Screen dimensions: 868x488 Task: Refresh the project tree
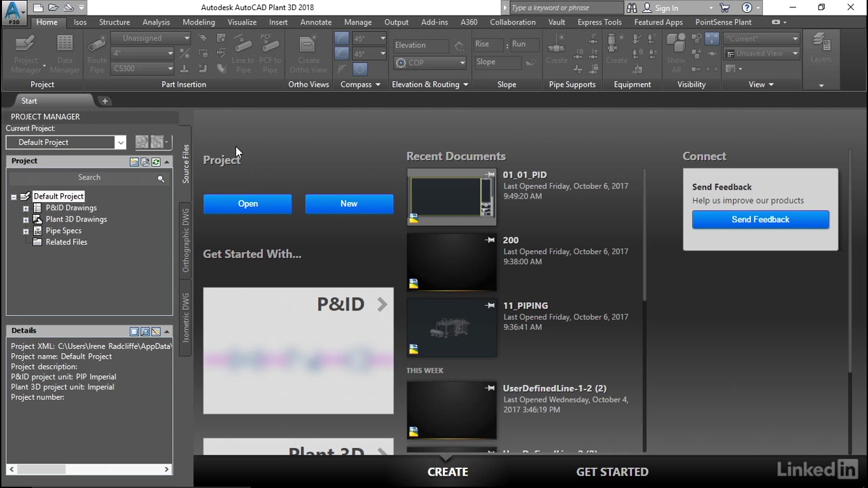[x=155, y=161]
